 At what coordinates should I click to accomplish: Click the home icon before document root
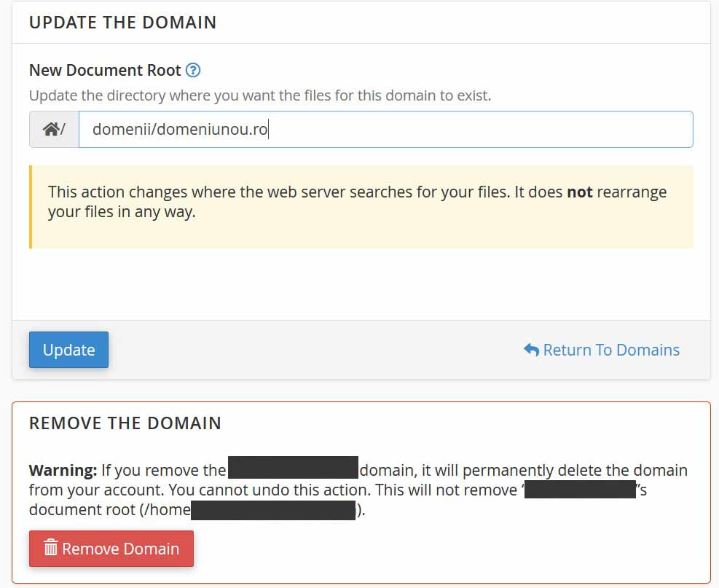pyautogui.click(x=51, y=130)
